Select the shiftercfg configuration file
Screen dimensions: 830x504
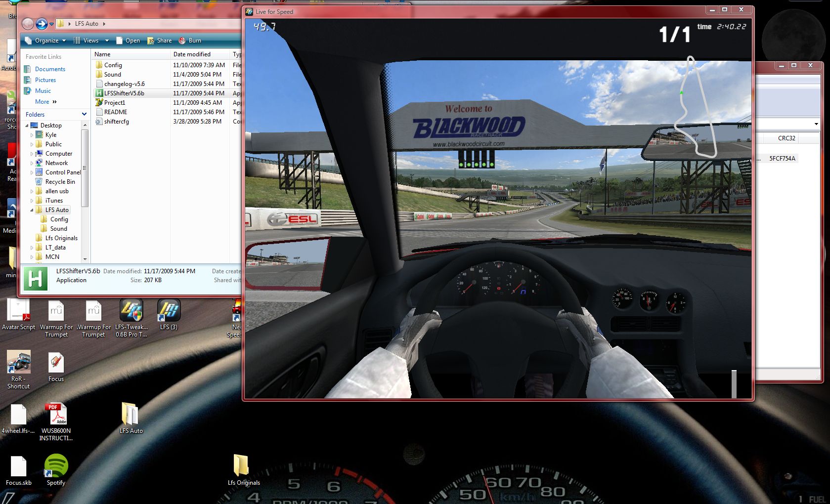117,122
